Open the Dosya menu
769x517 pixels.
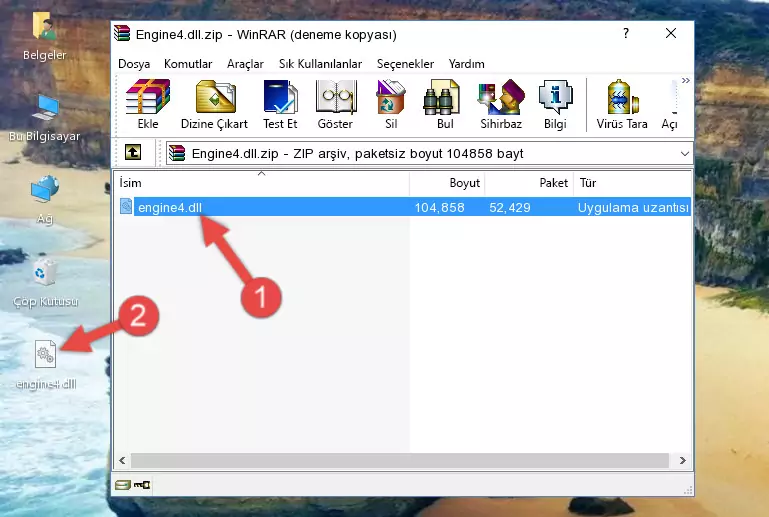(x=134, y=64)
